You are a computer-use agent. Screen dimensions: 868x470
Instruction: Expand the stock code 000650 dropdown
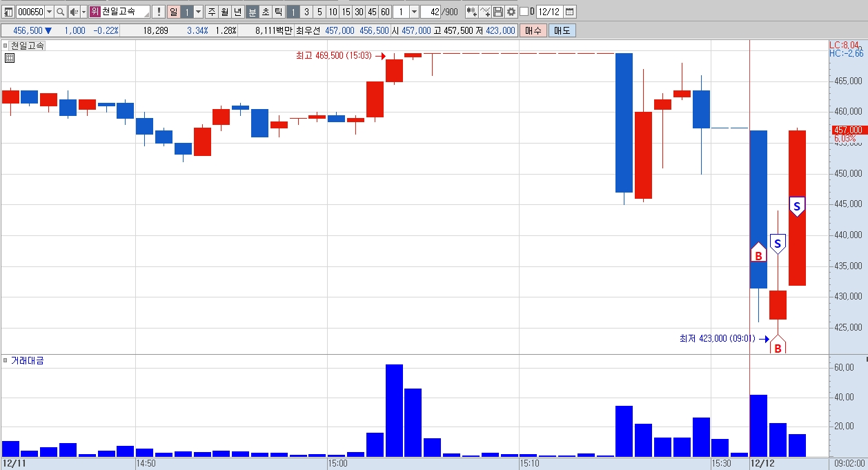click(x=49, y=12)
